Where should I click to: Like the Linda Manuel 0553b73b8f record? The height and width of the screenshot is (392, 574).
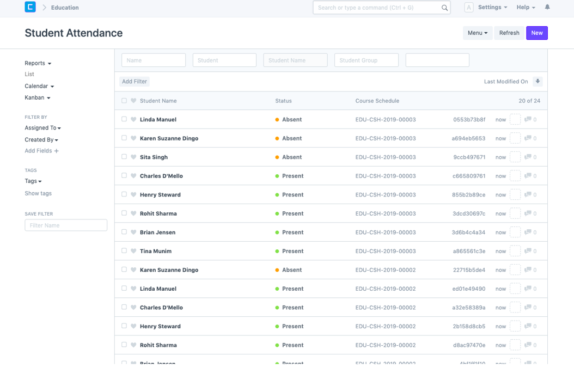[x=133, y=119]
